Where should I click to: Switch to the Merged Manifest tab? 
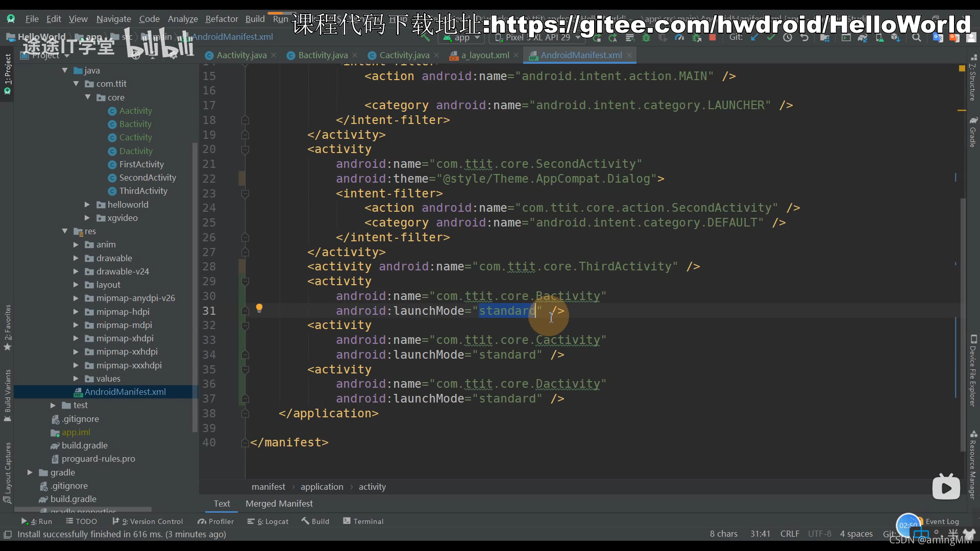pyautogui.click(x=279, y=504)
